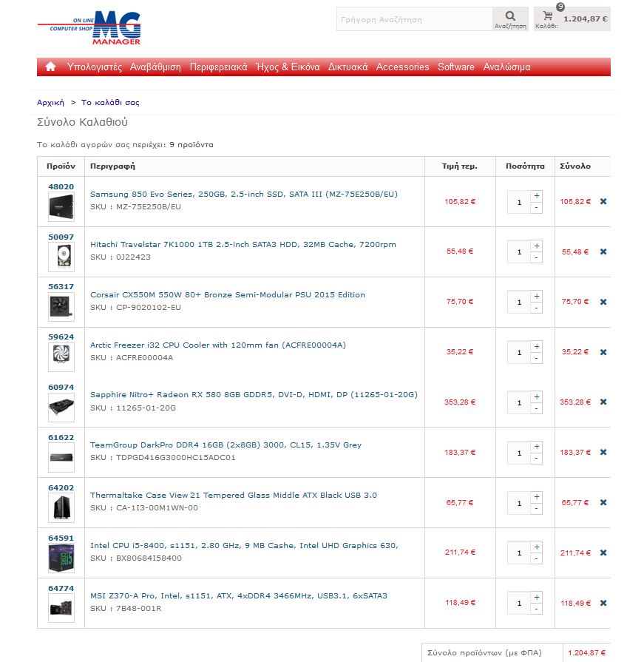Viewport: 644px width, 662px height.
Task: Decrease quantity of Samsung 850 Evo SSD
Action: pyautogui.click(x=536, y=208)
